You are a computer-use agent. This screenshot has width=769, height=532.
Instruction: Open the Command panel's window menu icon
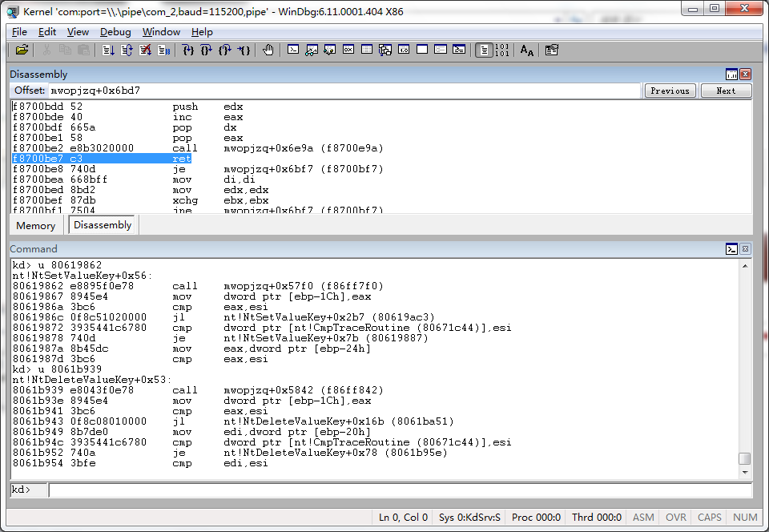click(731, 249)
